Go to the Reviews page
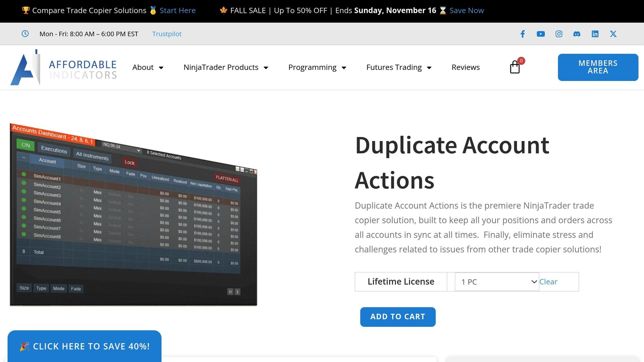644x362 pixels. click(466, 67)
